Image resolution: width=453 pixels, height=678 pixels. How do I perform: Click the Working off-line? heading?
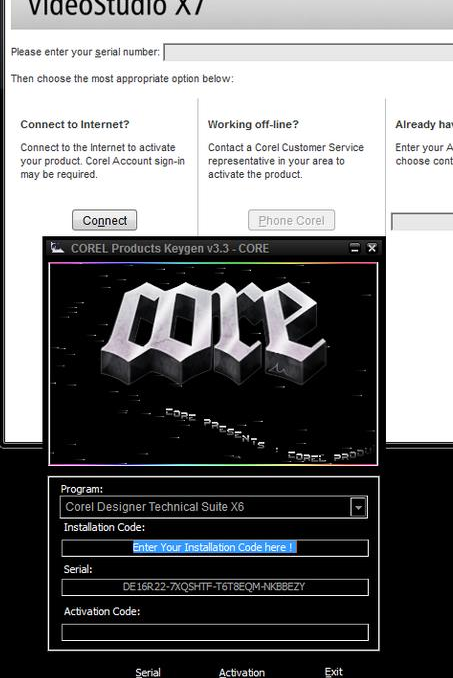click(x=253, y=125)
